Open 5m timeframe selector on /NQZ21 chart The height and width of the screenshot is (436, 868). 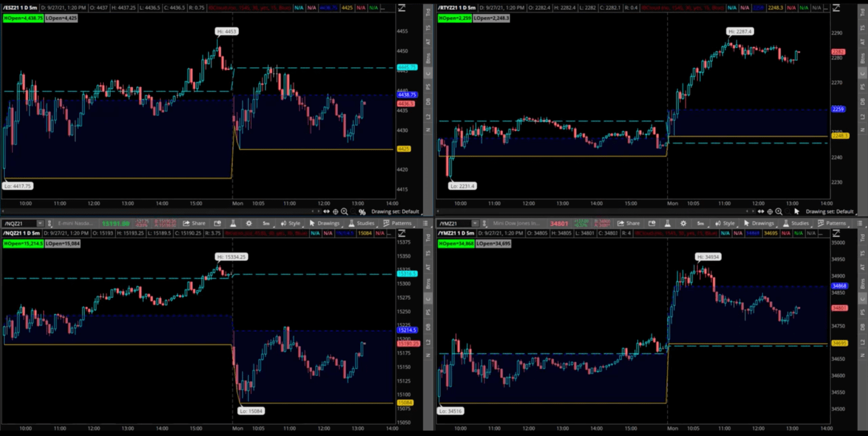[266, 223]
